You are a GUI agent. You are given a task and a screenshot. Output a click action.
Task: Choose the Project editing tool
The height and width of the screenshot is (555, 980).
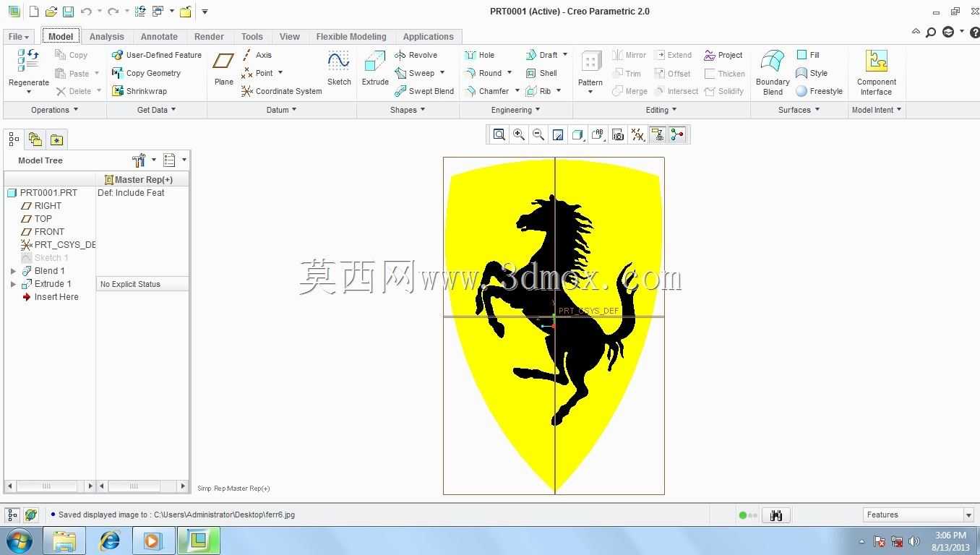pyautogui.click(x=723, y=55)
